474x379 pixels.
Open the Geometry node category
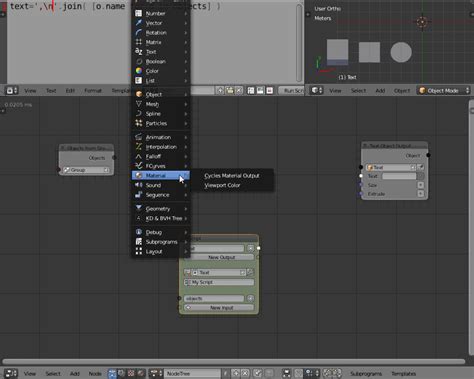pyautogui.click(x=161, y=209)
